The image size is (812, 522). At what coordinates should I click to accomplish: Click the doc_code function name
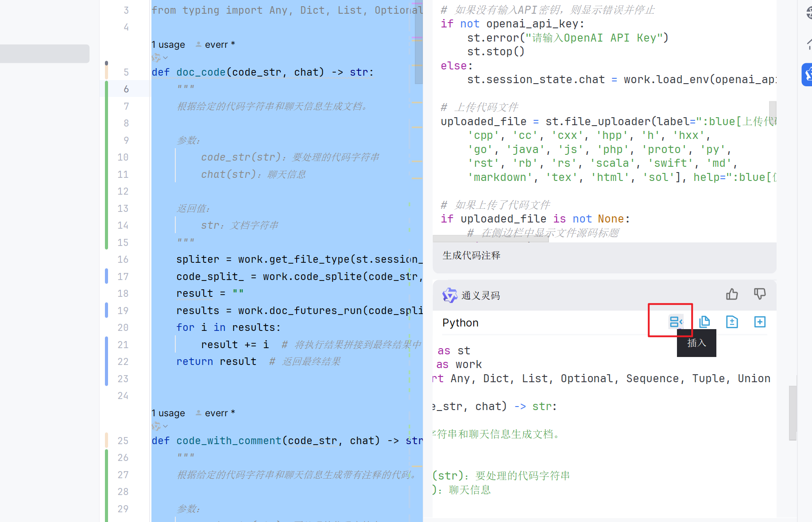point(201,72)
